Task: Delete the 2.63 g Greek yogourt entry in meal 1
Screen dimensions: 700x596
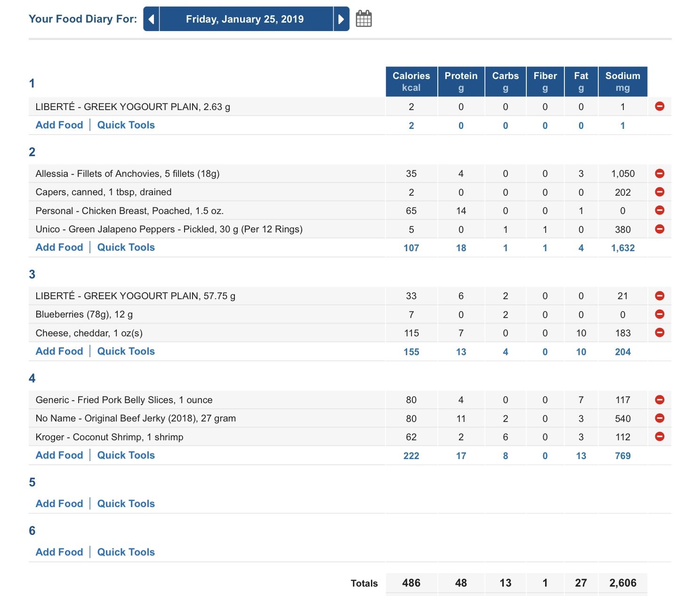Action: (660, 106)
